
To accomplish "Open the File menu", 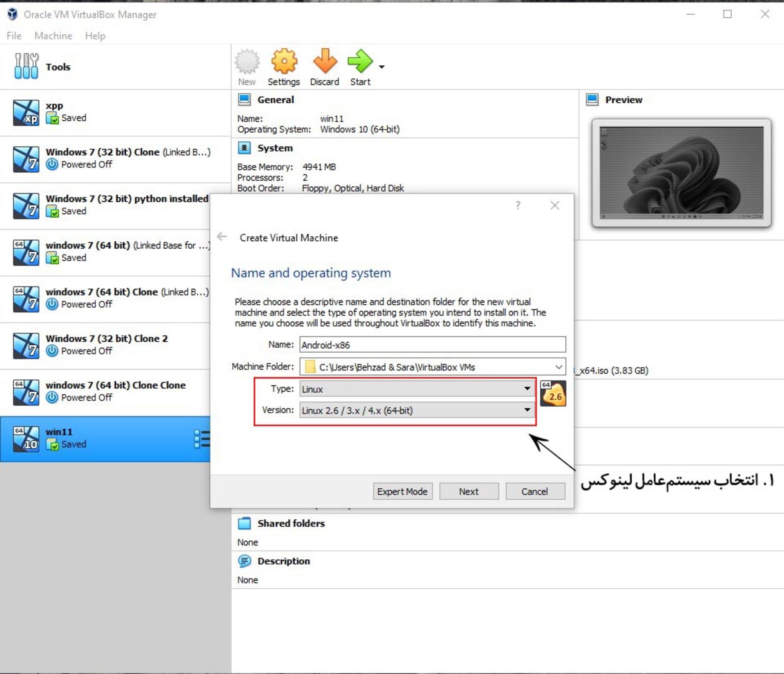I will (x=14, y=36).
